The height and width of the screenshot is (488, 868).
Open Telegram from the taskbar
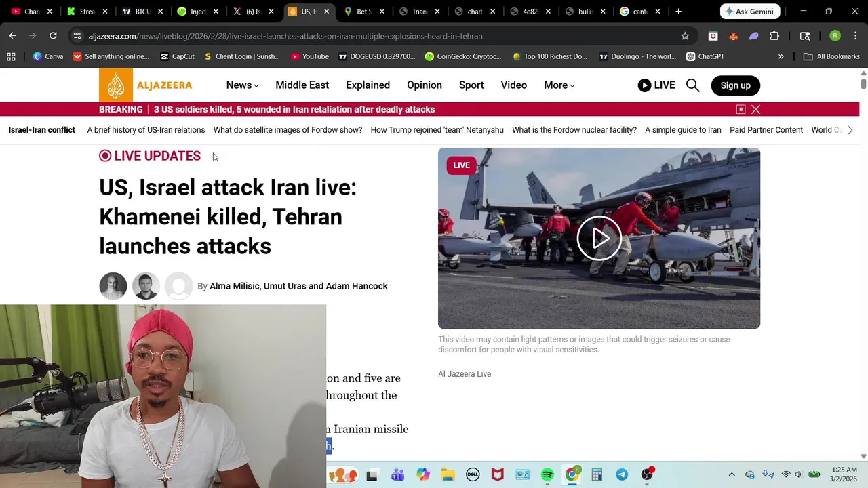[x=622, y=474]
